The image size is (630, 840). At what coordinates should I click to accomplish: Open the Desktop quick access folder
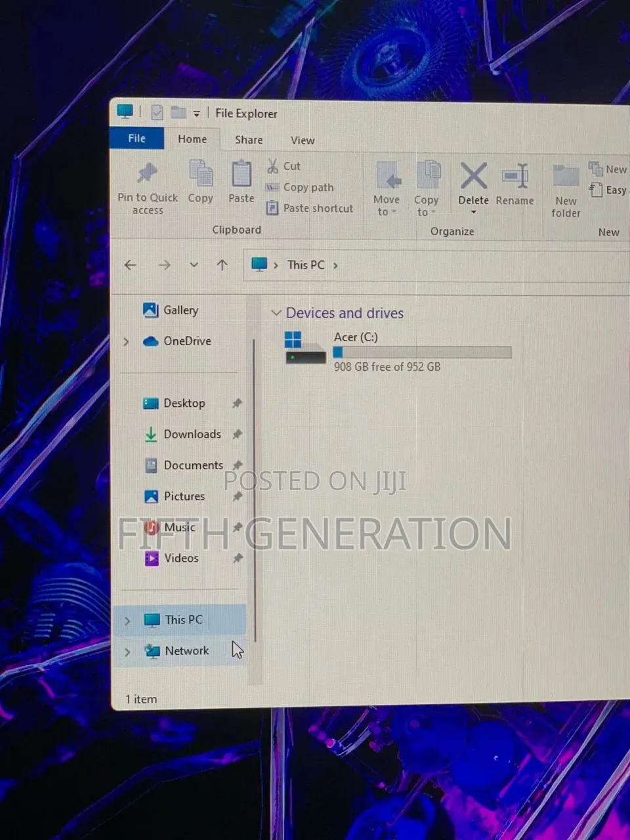click(174, 403)
